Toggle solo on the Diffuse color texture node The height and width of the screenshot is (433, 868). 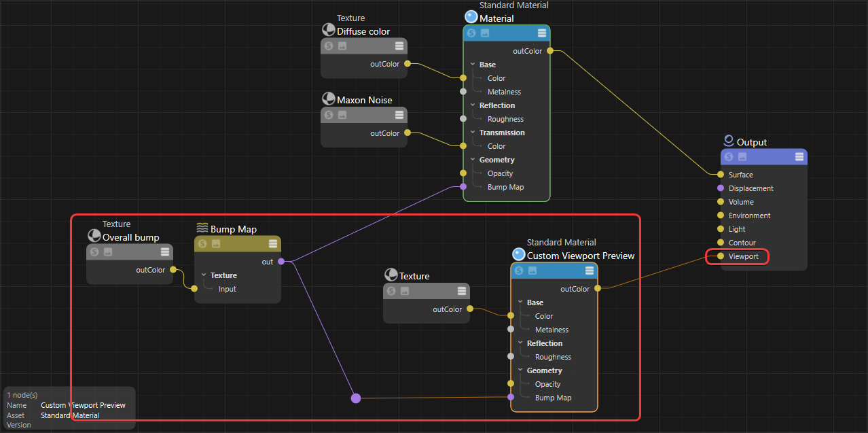click(329, 46)
